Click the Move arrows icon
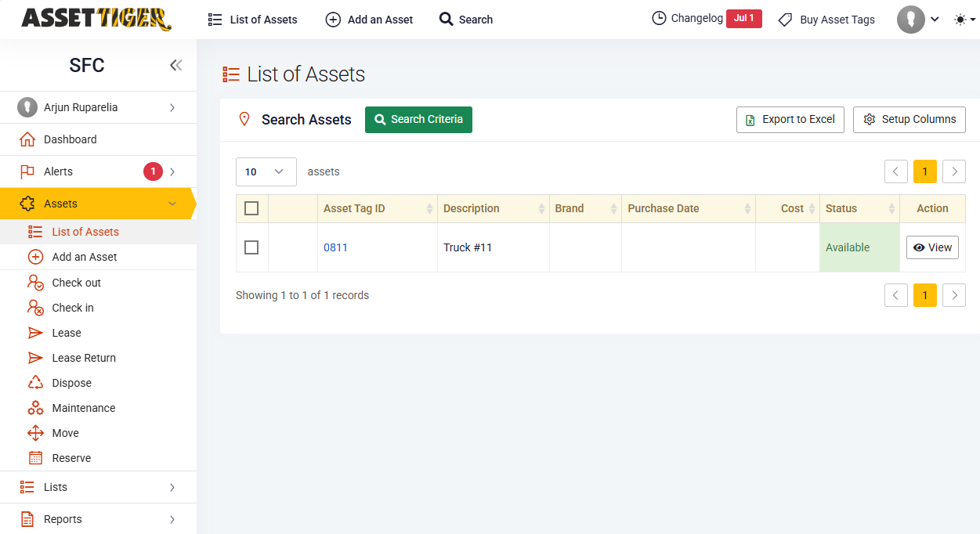 coord(35,433)
